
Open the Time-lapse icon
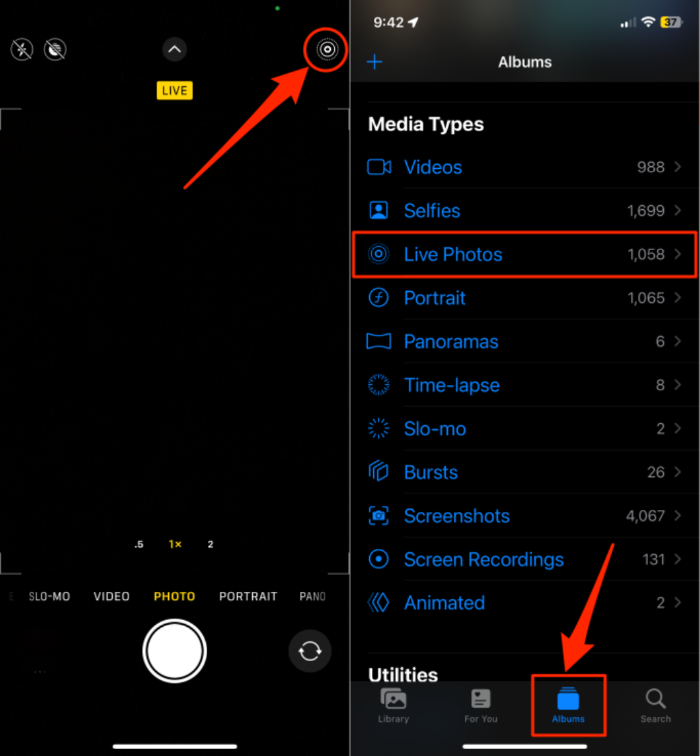coord(379,385)
